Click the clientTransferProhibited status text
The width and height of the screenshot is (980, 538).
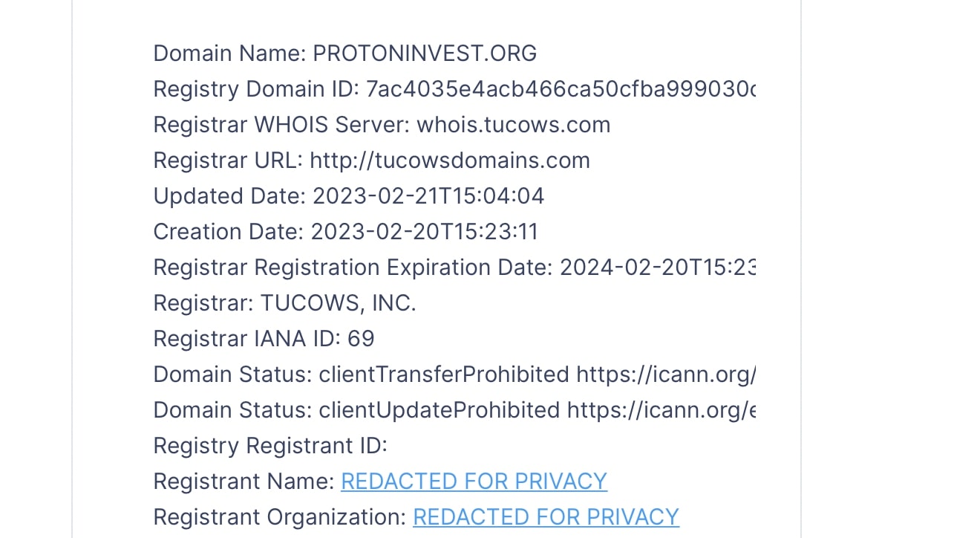tap(444, 375)
